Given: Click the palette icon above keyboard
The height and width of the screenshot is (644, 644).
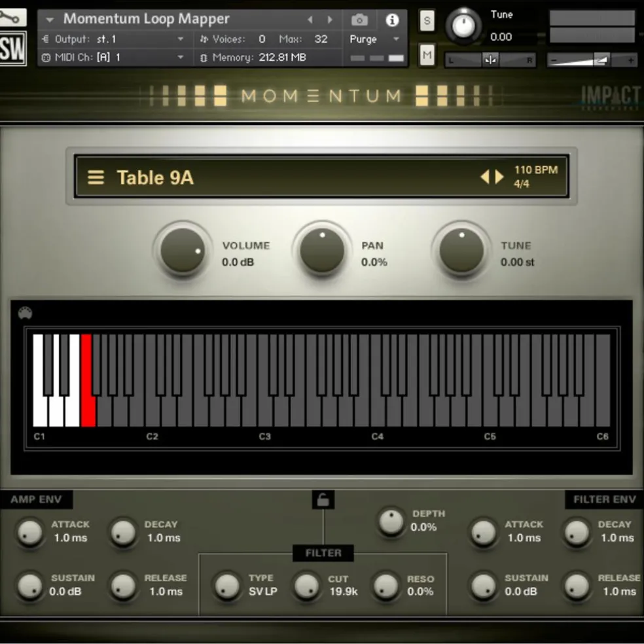Looking at the screenshot, I should point(26,313).
